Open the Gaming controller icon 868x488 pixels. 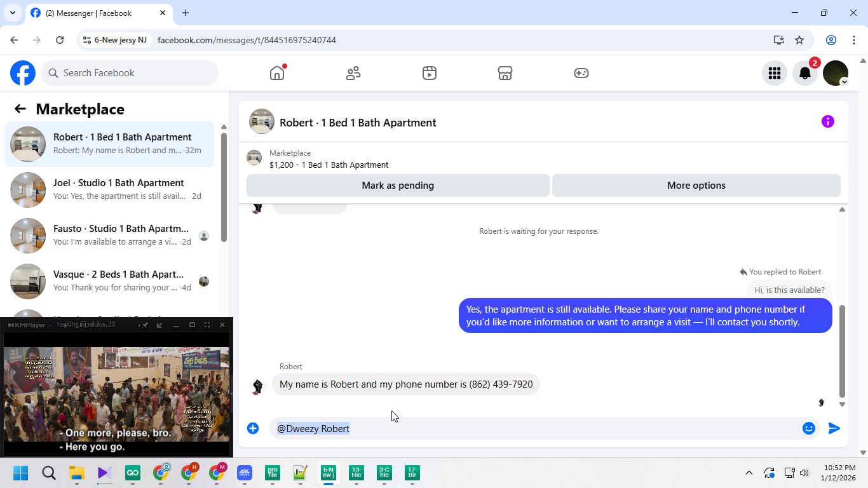pos(581,73)
